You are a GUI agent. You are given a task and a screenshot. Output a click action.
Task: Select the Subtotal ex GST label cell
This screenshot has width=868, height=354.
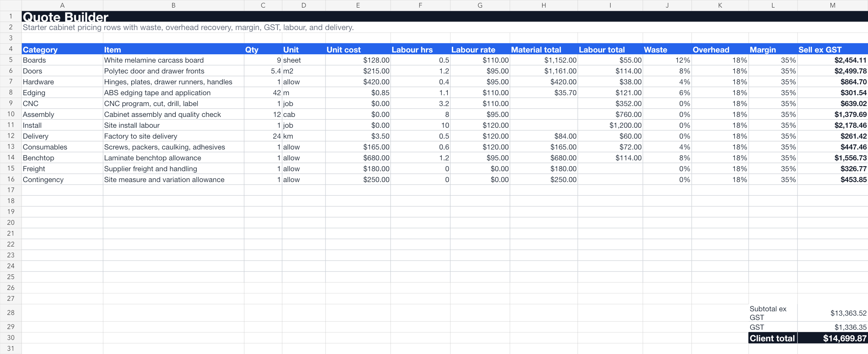click(x=773, y=313)
